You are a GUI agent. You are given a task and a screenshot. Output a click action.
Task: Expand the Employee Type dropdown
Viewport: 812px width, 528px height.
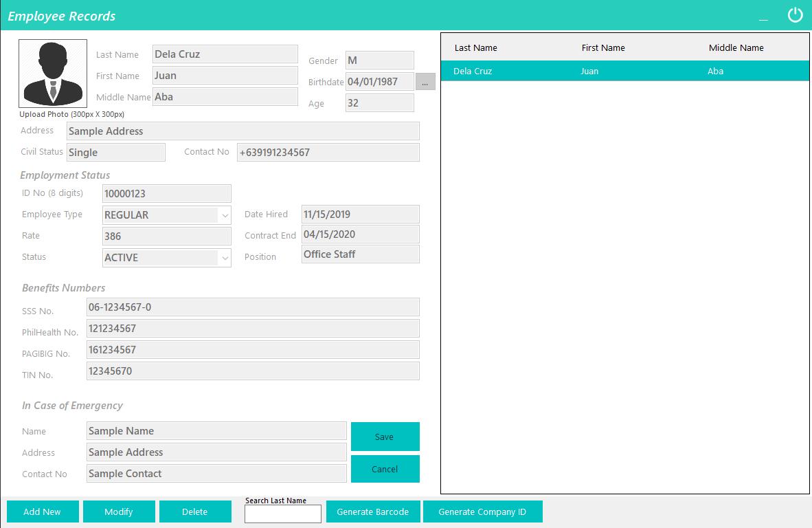pyautogui.click(x=225, y=215)
